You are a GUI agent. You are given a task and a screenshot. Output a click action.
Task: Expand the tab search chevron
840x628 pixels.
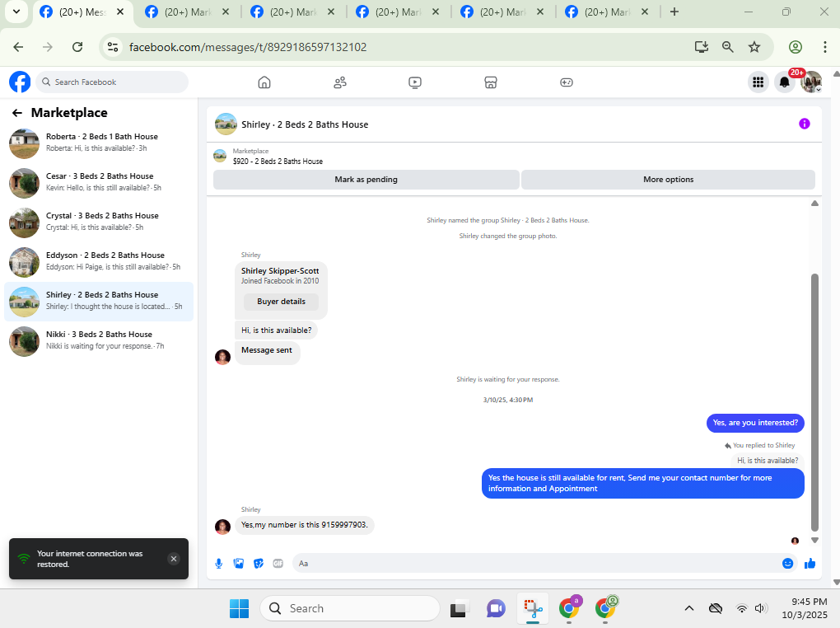(16, 12)
